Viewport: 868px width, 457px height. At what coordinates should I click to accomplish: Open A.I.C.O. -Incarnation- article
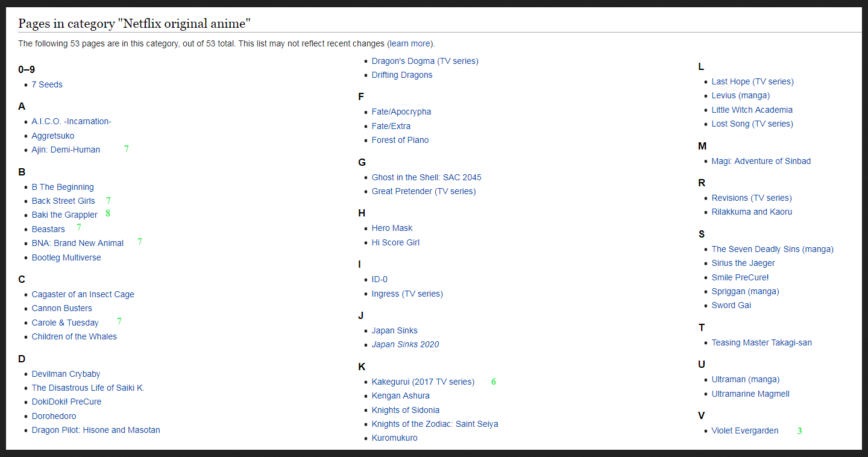point(72,121)
